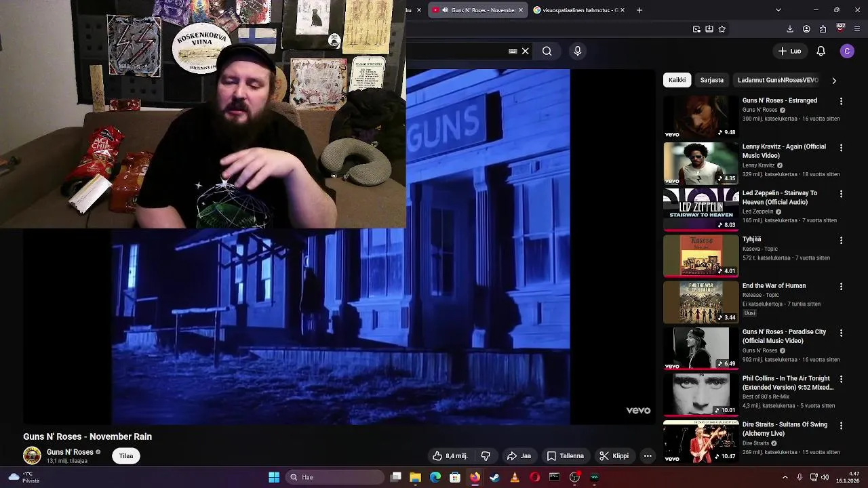Select the Ladannut GunsNRosesVEVO chip
This screenshot has height=488, width=868.
[x=778, y=80]
